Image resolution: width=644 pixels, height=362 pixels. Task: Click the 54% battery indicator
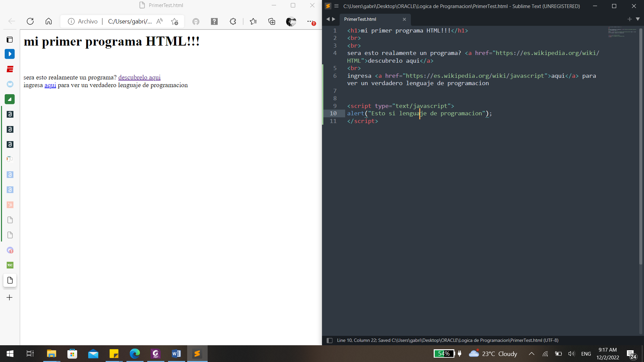pos(444,354)
